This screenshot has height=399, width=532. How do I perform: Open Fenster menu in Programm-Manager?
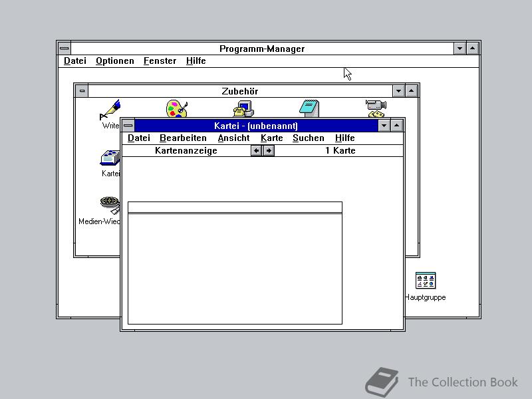coord(160,61)
